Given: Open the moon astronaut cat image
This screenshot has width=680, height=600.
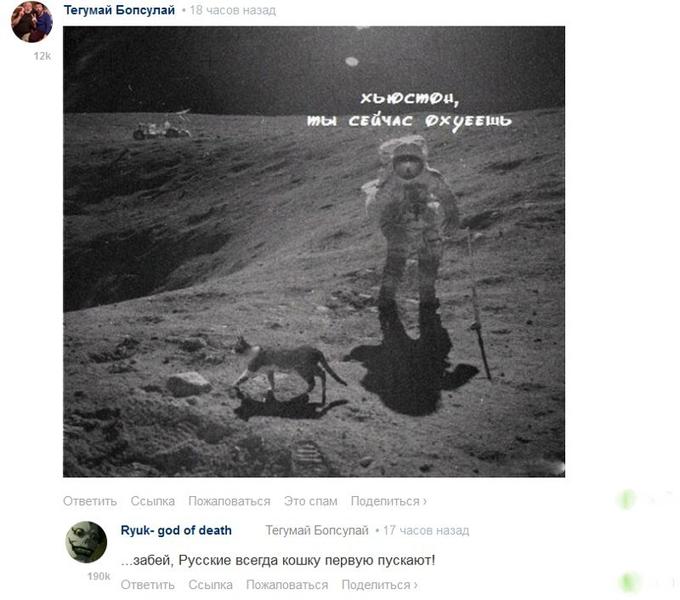Looking at the screenshot, I should [x=314, y=251].
